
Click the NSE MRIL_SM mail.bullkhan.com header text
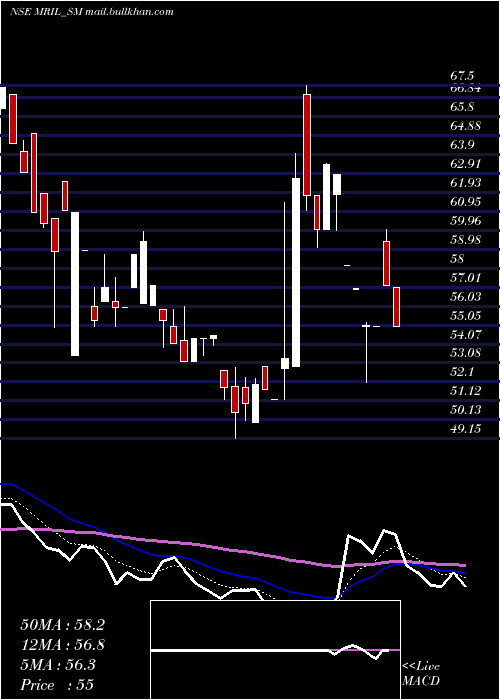click(91, 12)
